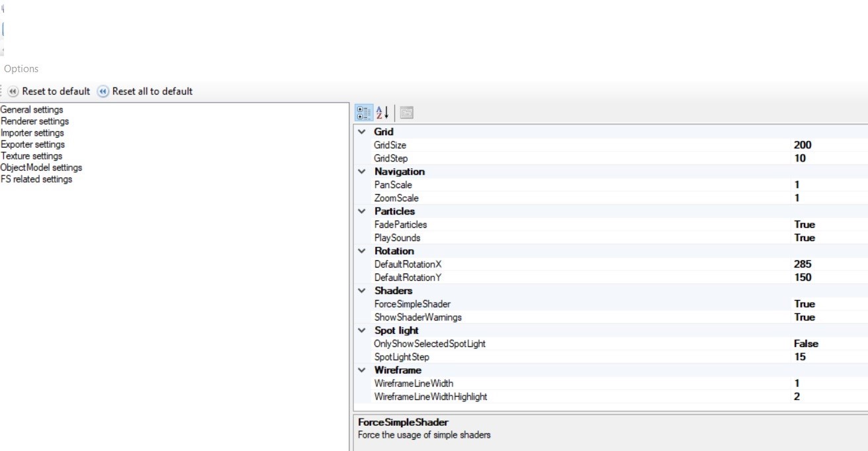Image resolution: width=868 pixels, height=451 pixels.
Task: Click the Reset to default button
Action: coord(50,91)
